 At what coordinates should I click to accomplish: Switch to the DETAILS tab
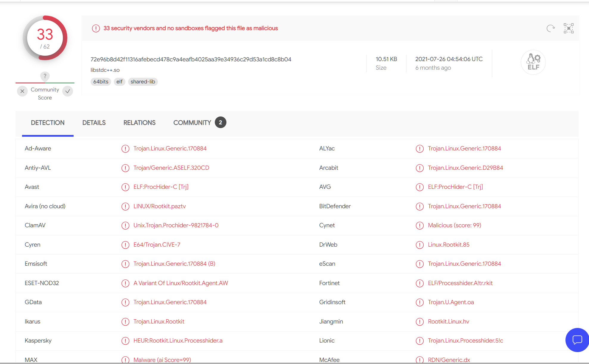pyautogui.click(x=94, y=123)
